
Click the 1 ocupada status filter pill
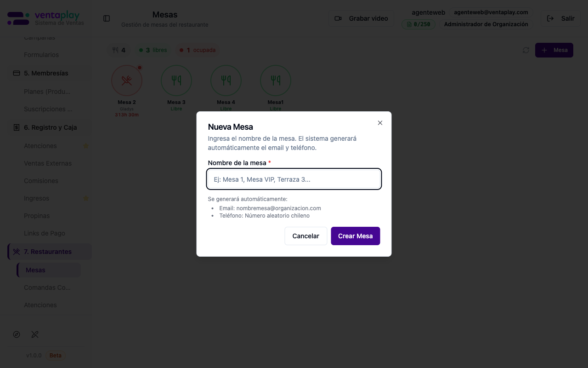pyautogui.click(x=198, y=50)
